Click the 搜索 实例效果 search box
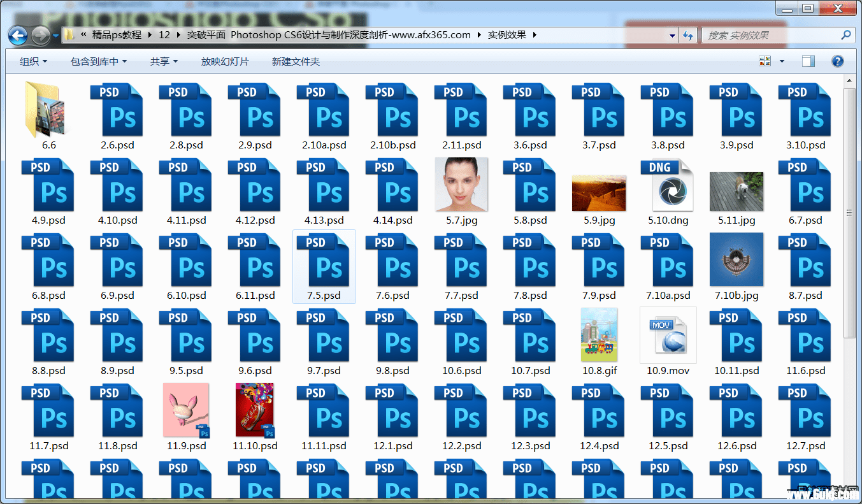Viewport: 862px width, 504px height. 771,36
